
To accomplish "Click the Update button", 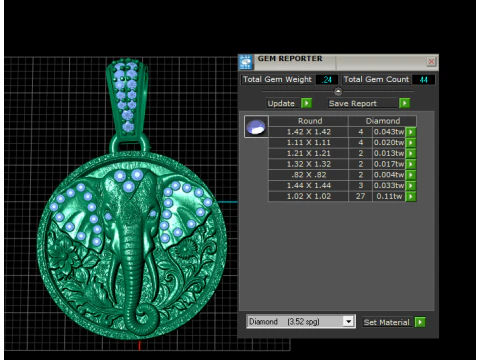I will [x=284, y=103].
